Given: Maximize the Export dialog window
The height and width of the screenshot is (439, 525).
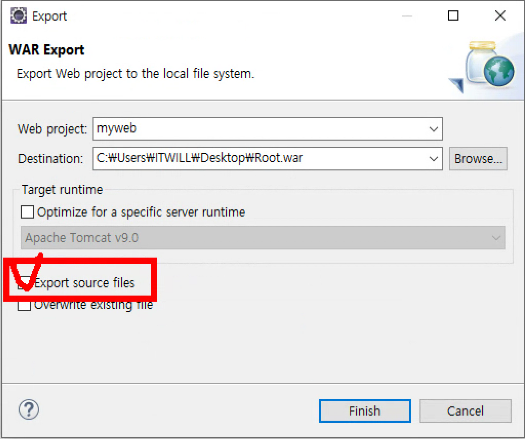Looking at the screenshot, I should [x=453, y=15].
